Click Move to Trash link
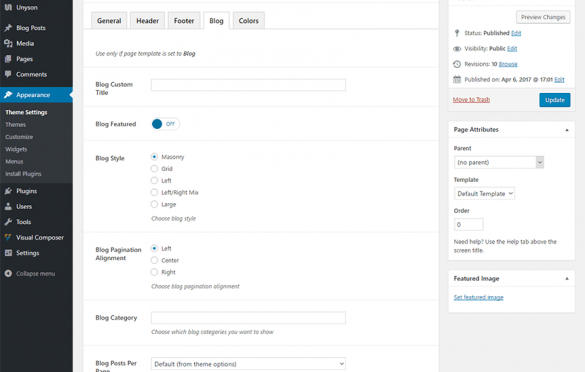Image resolution: width=585 pixels, height=372 pixels. point(471,100)
